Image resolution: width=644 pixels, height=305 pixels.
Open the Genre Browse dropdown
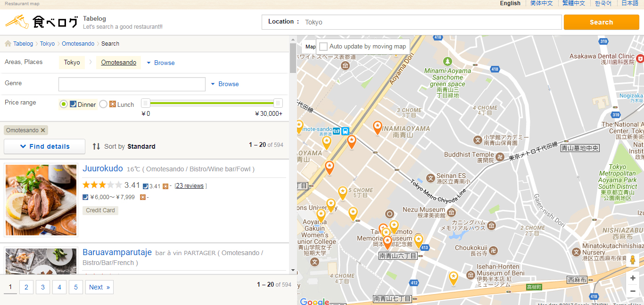tap(225, 84)
